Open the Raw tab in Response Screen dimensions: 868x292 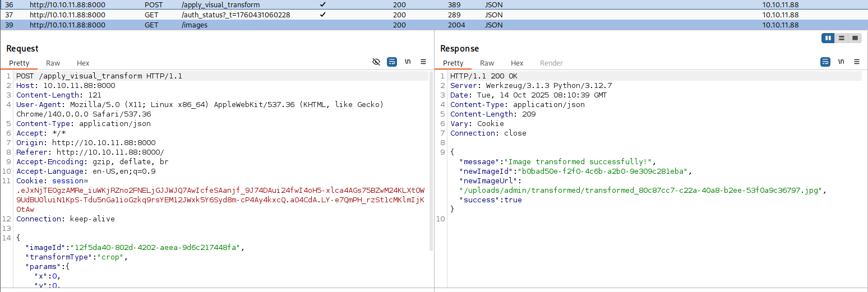tap(487, 63)
